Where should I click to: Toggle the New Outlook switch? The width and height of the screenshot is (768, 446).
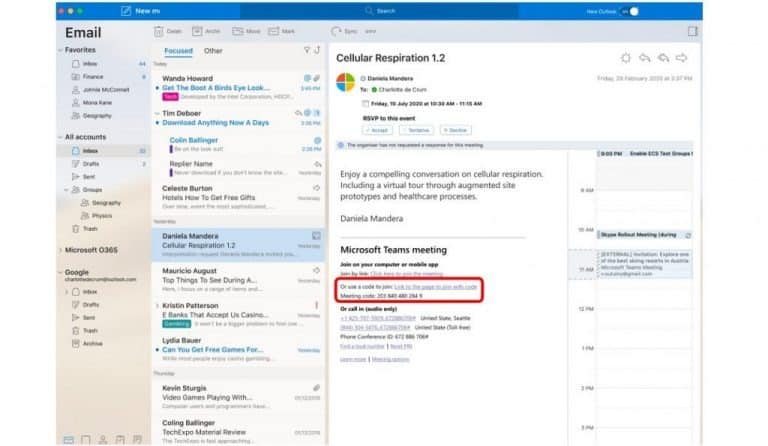(631, 11)
